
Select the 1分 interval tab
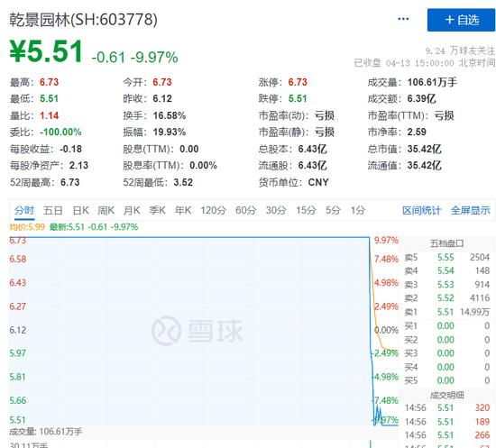[x=358, y=210]
